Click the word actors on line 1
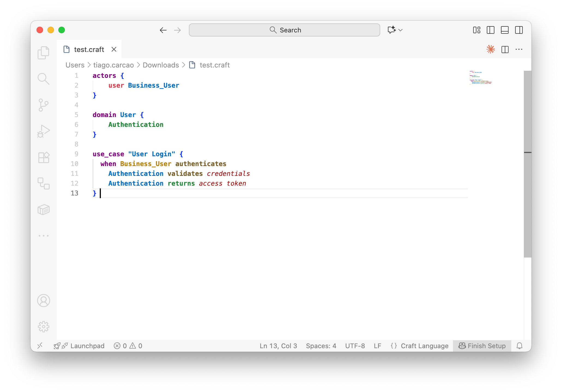The image size is (562, 392). click(104, 76)
